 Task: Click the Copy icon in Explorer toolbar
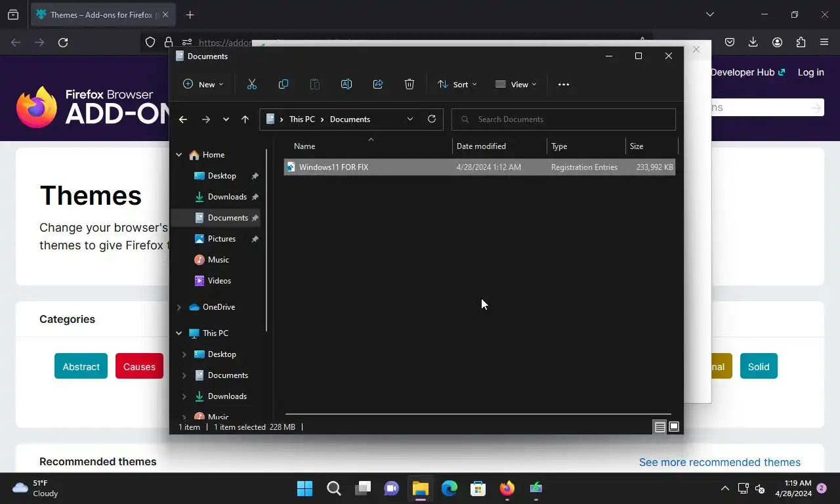283,84
